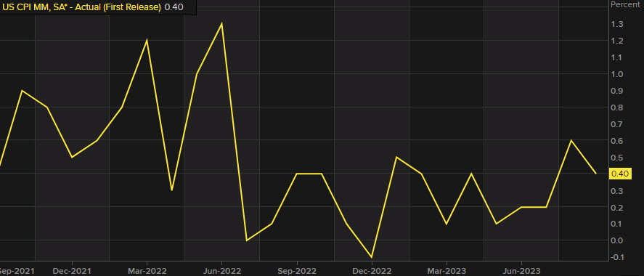Click the 0.0 y-axis value
This screenshot has height=276, width=644.
(x=617, y=240)
